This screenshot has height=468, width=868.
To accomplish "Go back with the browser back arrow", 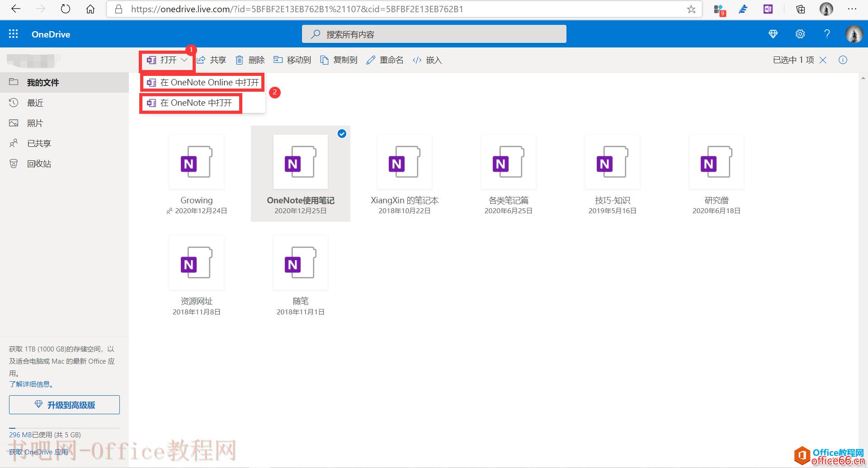I will [x=16, y=9].
